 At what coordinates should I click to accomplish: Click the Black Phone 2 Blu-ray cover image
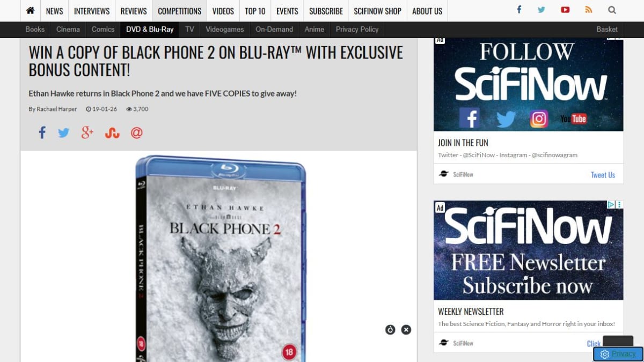click(221, 257)
